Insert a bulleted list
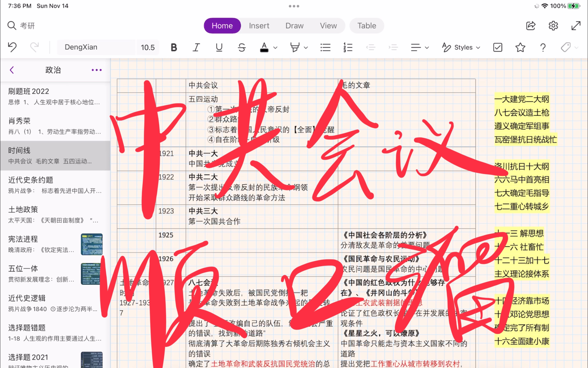Screen dimensions: 588x368 pyautogui.click(x=325, y=47)
